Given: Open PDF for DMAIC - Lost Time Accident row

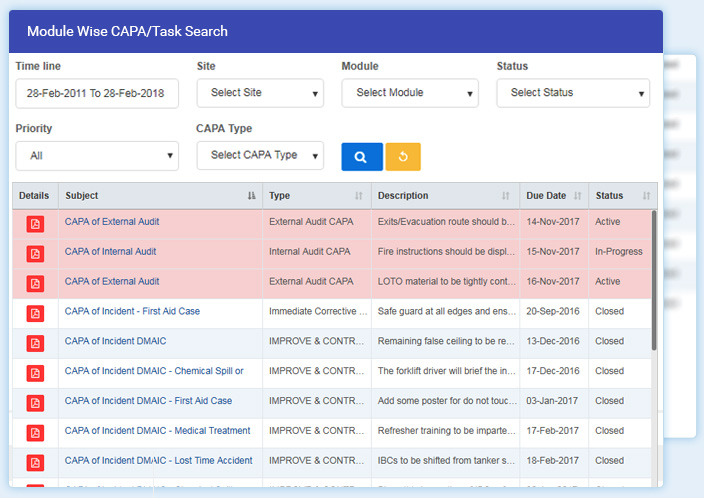Looking at the screenshot, I should pos(35,463).
